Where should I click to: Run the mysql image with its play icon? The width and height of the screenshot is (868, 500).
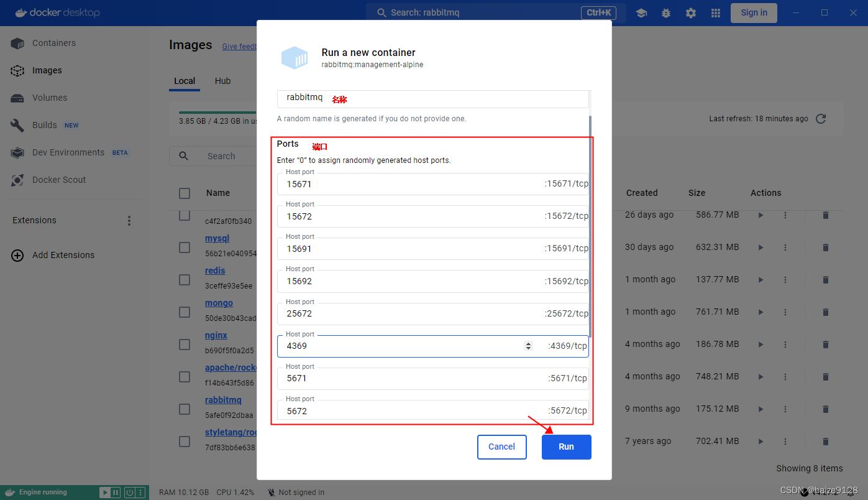coord(761,248)
